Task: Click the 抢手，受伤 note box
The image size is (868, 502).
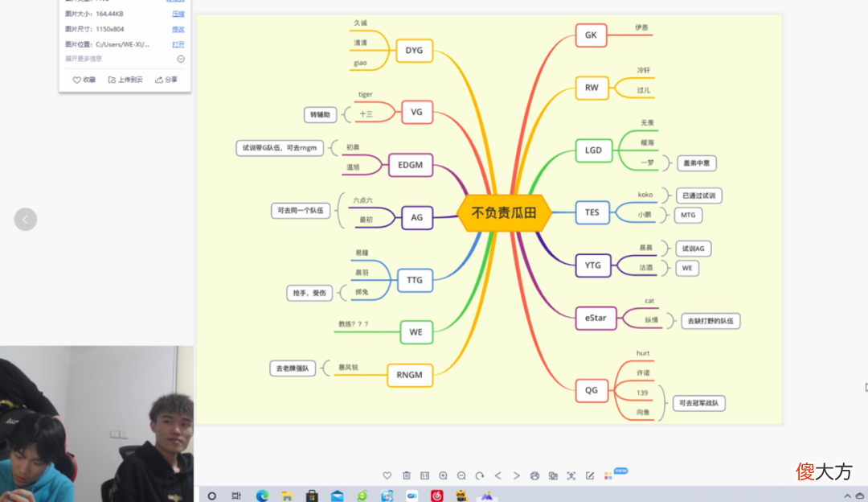Action: tap(309, 293)
